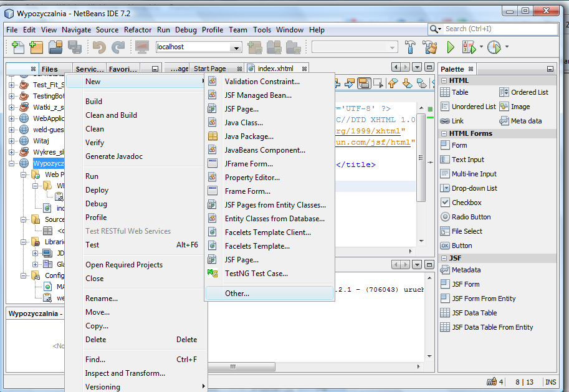The image size is (569, 392).
Task: Select Ordered List in the palette
Action: 524,92
